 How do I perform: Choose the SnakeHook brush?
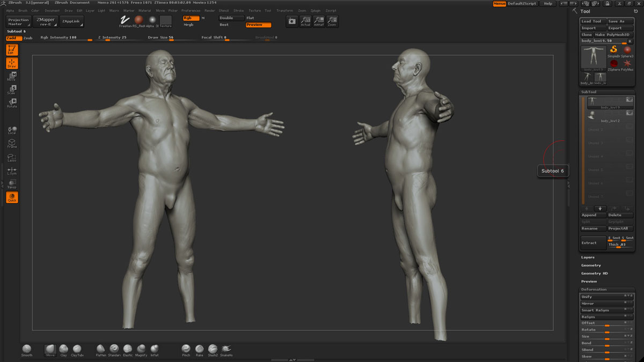[226, 349]
